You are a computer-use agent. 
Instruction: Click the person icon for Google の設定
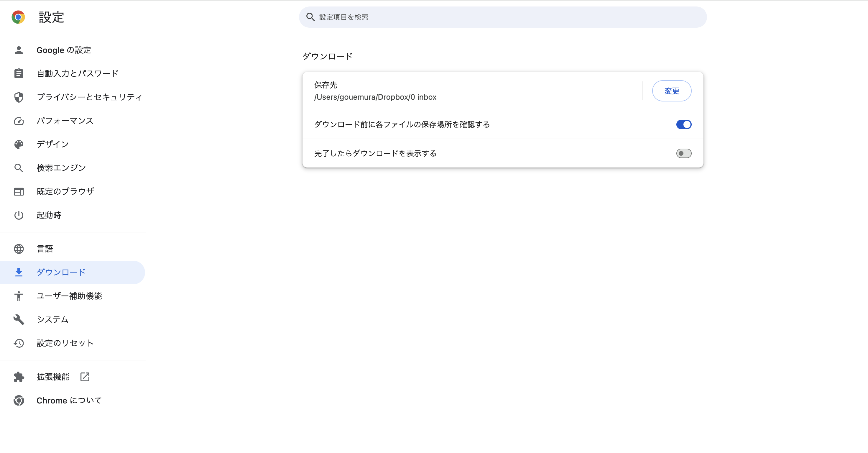coord(19,50)
